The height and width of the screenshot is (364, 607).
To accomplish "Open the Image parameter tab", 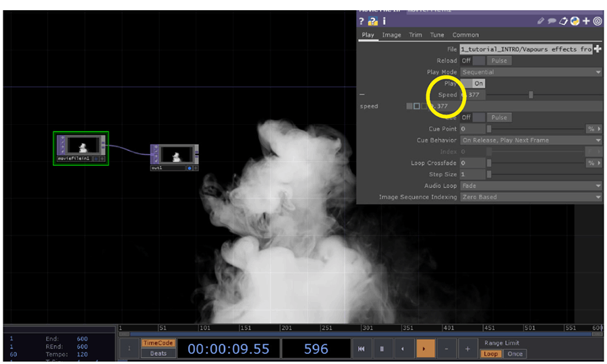I will click(392, 35).
